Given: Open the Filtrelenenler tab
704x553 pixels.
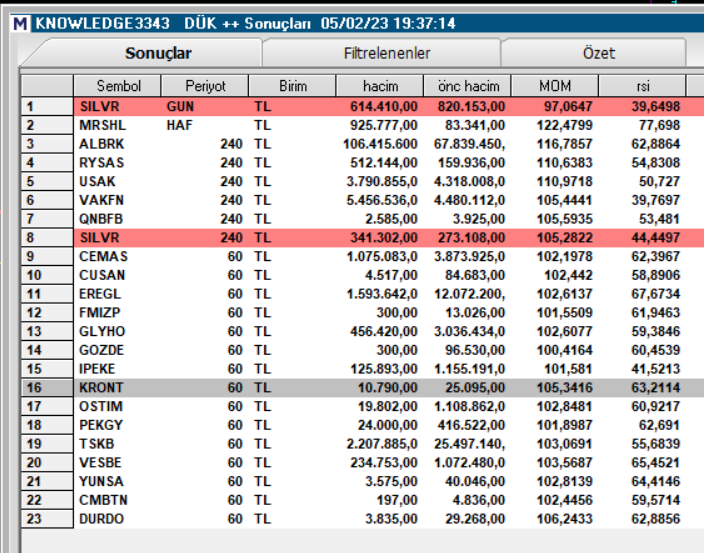Looking at the screenshot, I should [387, 53].
